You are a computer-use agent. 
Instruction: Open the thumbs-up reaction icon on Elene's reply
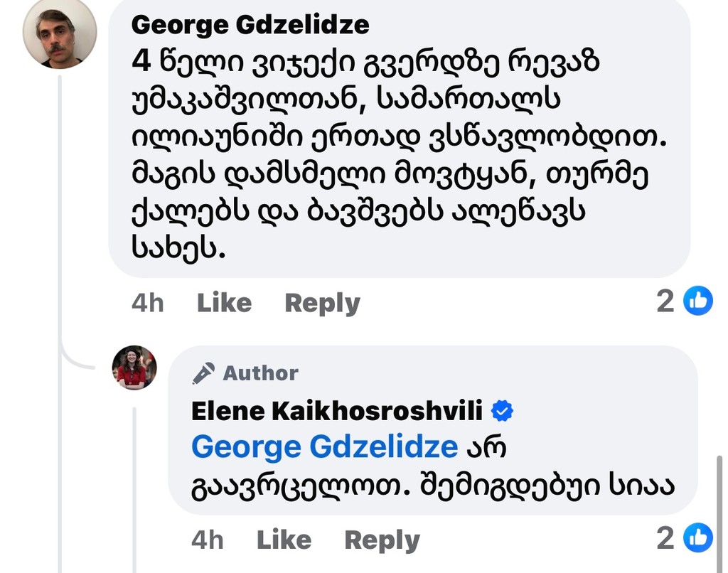[697, 538]
